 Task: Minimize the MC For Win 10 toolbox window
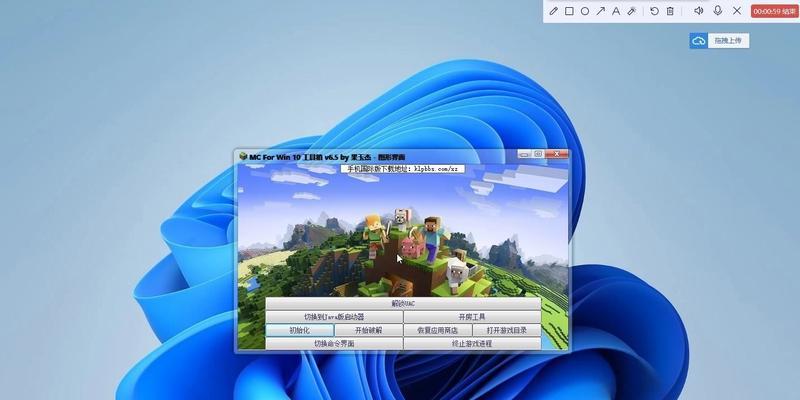(x=522, y=154)
